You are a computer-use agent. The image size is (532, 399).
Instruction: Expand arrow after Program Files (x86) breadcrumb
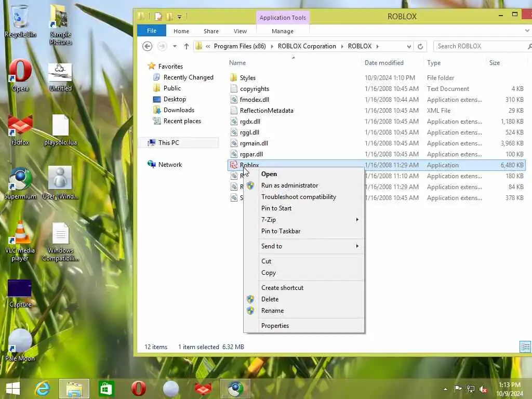tap(272, 46)
